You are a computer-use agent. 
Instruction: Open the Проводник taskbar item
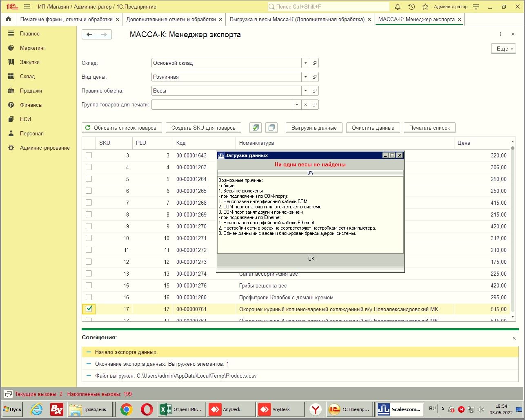click(91, 409)
